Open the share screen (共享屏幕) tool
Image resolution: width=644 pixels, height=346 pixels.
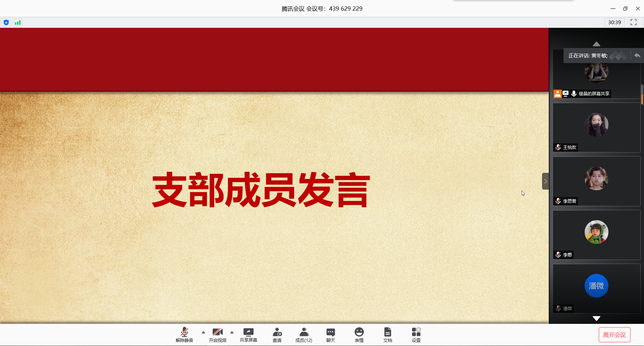pyautogui.click(x=248, y=335)
